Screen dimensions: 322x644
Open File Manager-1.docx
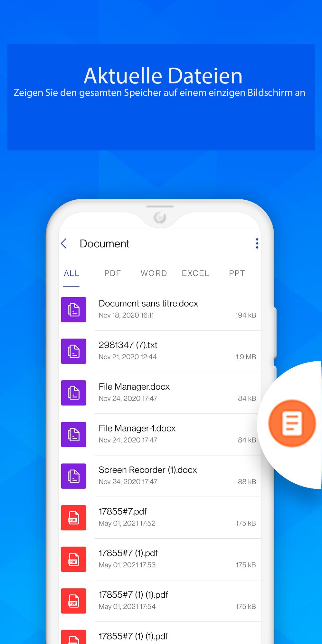click(160, 434)
